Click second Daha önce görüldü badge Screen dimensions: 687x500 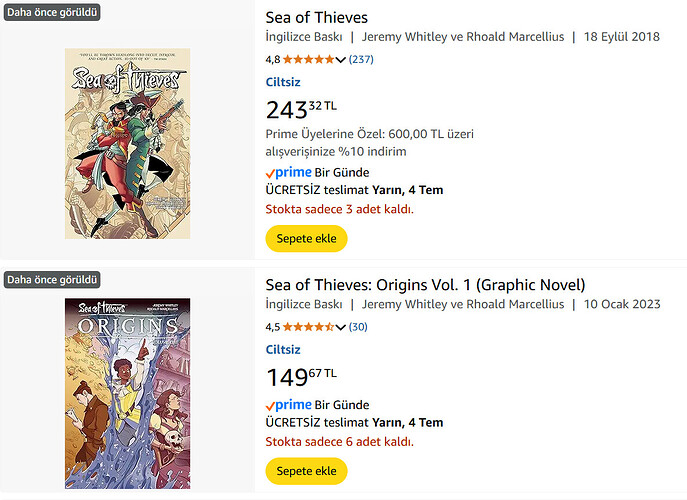pos(52,280)
